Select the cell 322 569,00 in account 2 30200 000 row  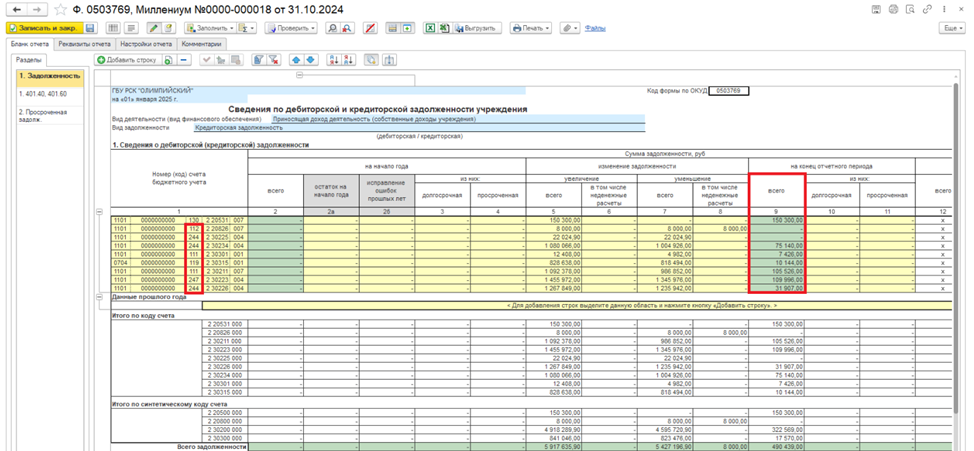[x=776, y=429]
